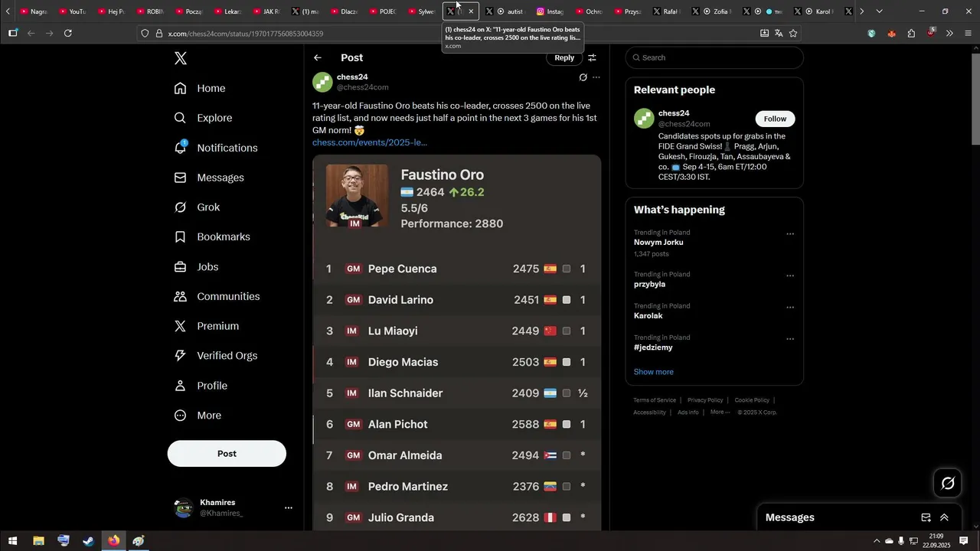Viewport: 980px width, 551px height.
Task: Click the Premium X icon
Action: tap(181, 326)
